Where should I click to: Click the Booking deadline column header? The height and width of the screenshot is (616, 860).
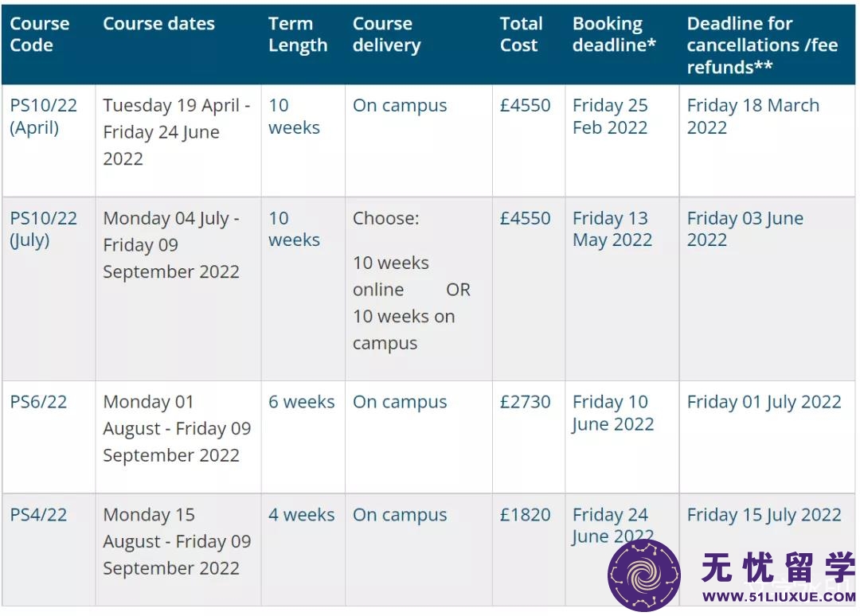(614, 34)
